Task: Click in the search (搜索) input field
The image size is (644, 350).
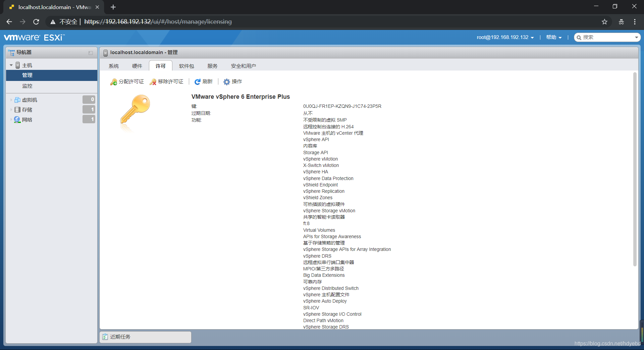Action: [x=607, y=37]
